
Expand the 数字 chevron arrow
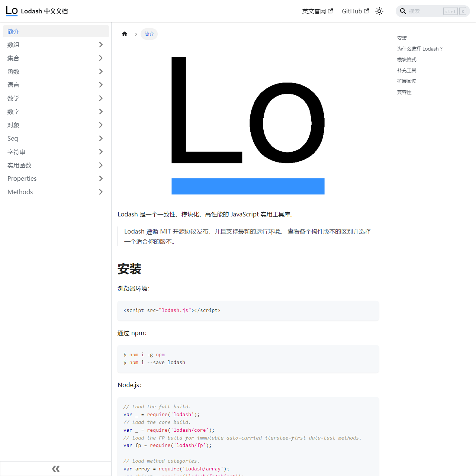pyautogui.click(x=101, y=112)
